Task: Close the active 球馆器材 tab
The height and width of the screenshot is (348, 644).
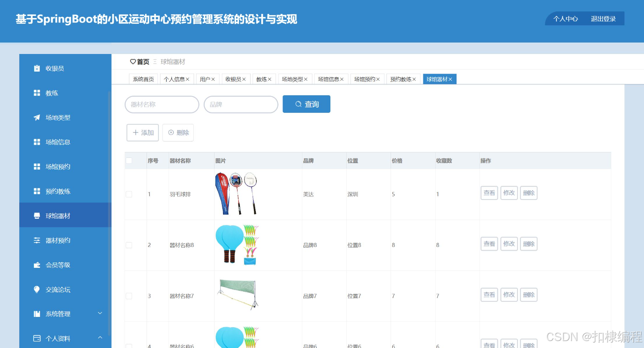Action: (x=450, y=79)
